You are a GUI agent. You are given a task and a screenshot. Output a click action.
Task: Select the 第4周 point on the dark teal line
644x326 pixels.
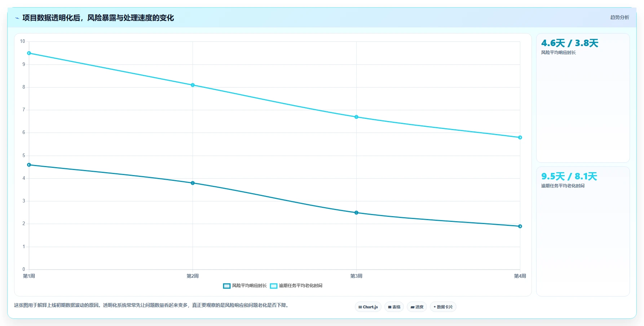[x=520, y=226]
